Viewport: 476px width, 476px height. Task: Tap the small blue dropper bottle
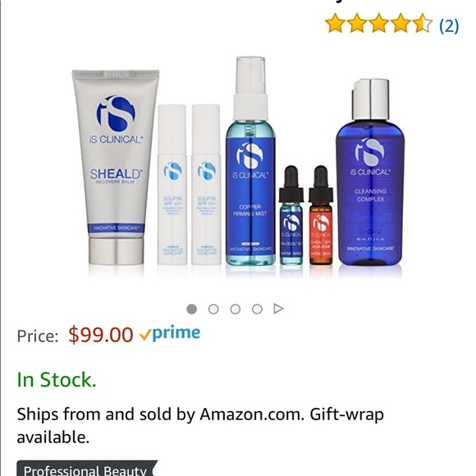click(291, 216)
